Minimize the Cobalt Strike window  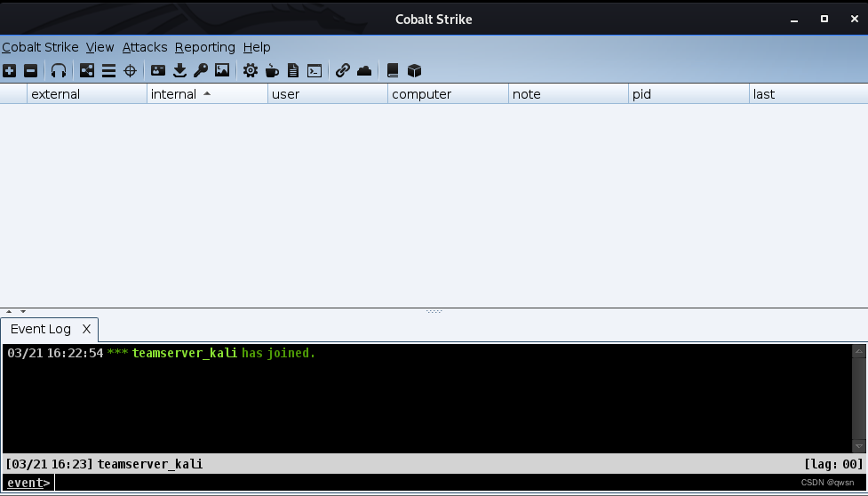[x=794, y=20]
